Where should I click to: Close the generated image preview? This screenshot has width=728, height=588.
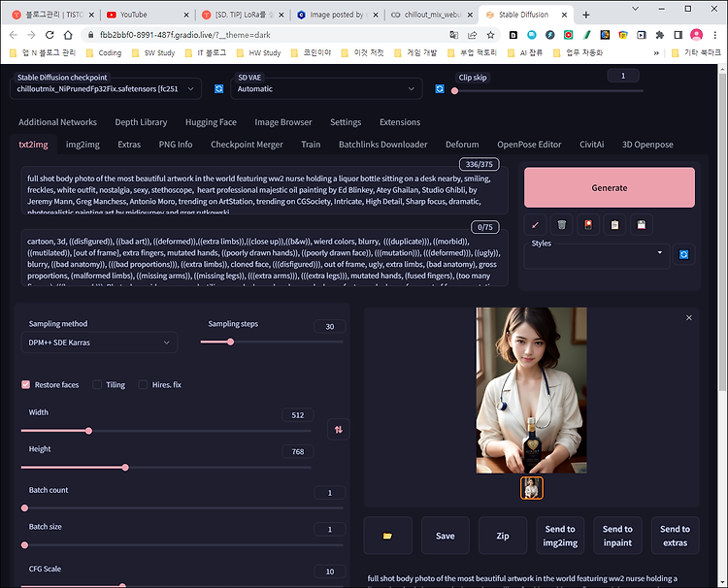(x=689, y=318)
